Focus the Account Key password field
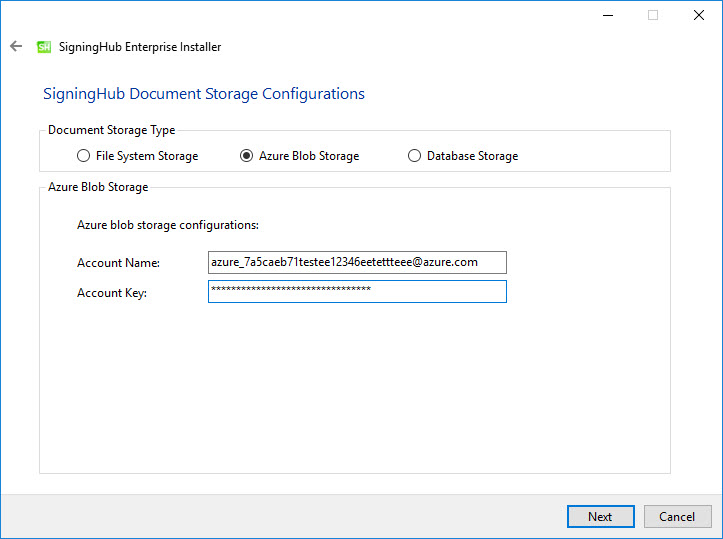This screenshot has height=539, width=723. [x=357, y=291]
